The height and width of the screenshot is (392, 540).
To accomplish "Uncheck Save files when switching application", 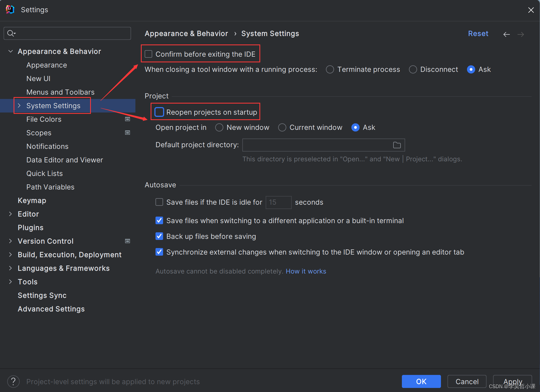I will point(159,220).
